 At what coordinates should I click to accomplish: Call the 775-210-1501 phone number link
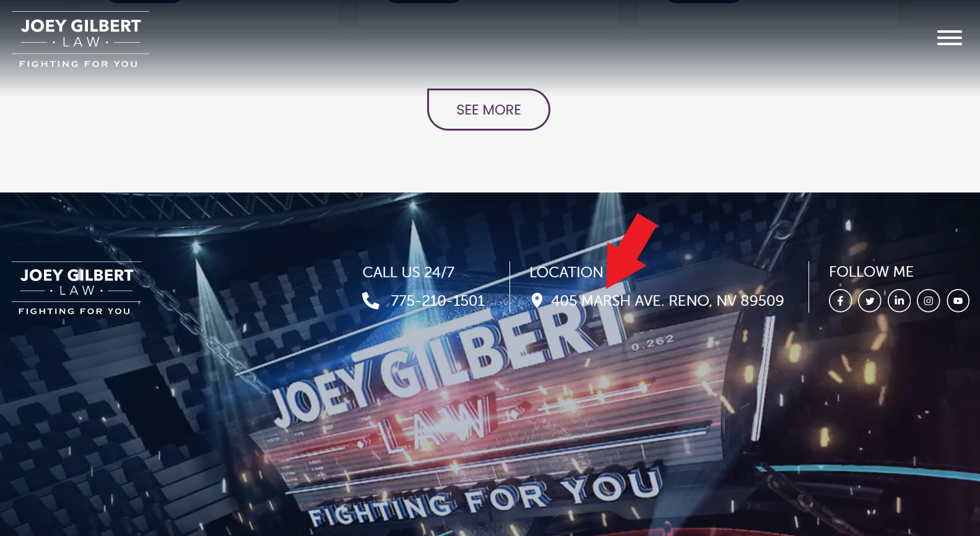pyautogui.click(x=438, y=301)
